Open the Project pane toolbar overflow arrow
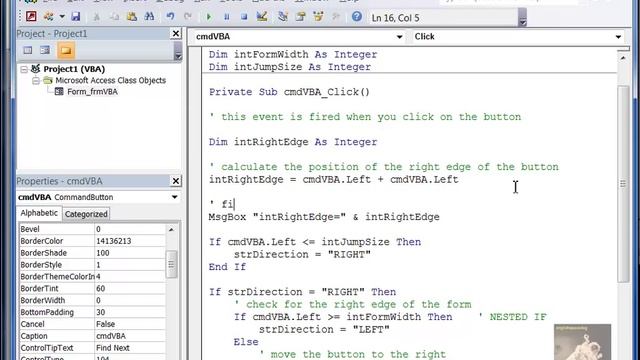640x360 pixels. 178,51
